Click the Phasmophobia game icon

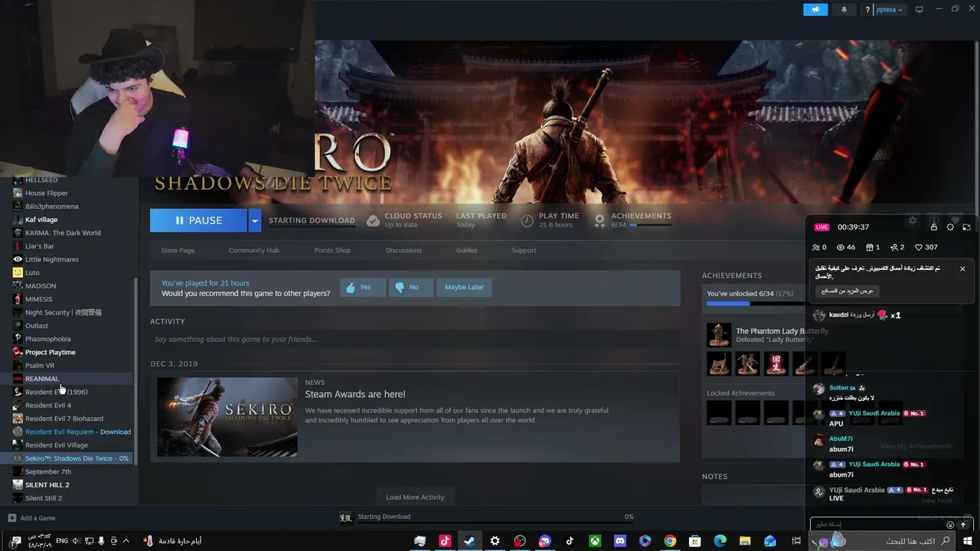click(x=18, y=339)
